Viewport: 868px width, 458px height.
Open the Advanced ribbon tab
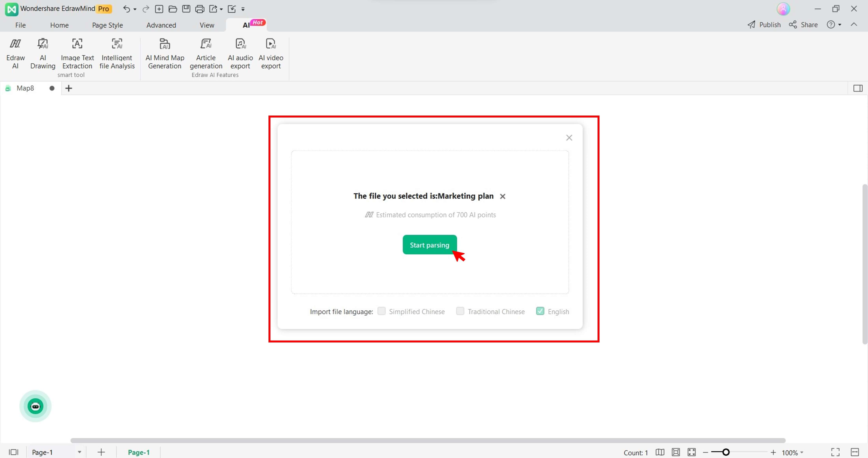[x=161, y=25]
